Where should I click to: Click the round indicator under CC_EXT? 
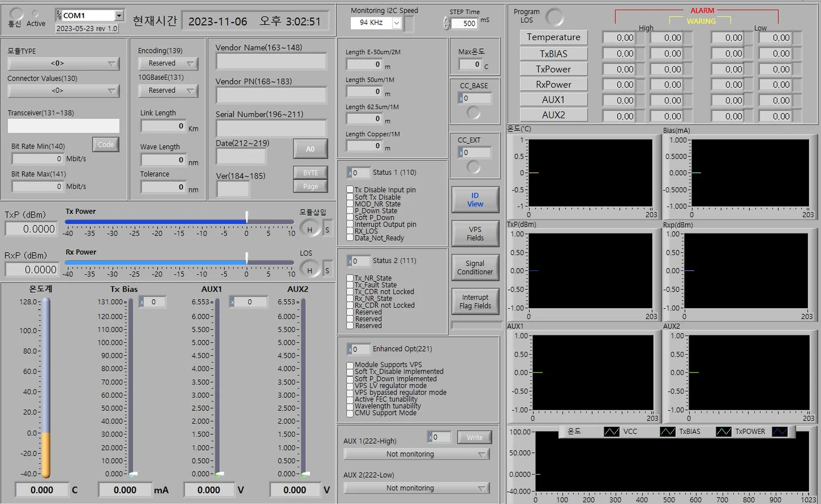click(475, 168)
